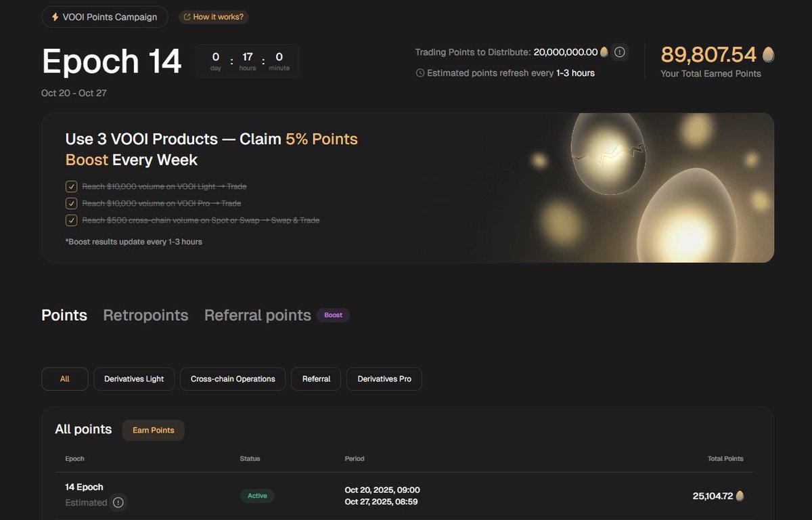The image size is (812, 520).
Task: Click the Status column header
Action: 250,458
